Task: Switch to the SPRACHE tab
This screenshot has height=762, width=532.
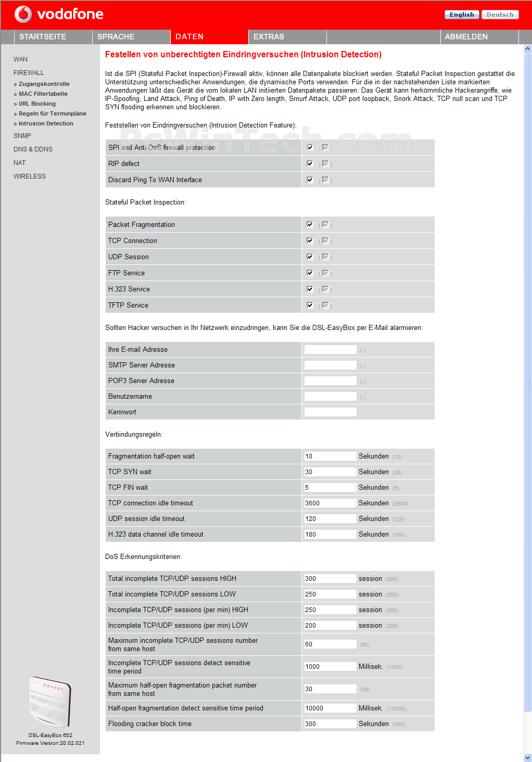Action: 131,36
